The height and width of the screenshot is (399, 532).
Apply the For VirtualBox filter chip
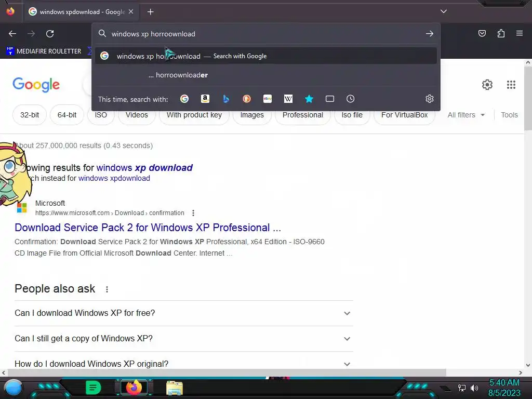tap(404, 115)
